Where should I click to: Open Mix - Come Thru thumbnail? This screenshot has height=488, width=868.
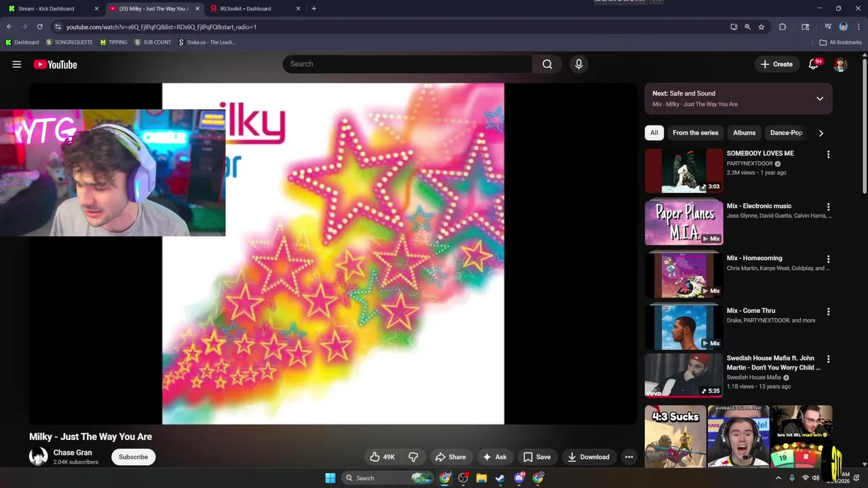[x=684, y=327]
